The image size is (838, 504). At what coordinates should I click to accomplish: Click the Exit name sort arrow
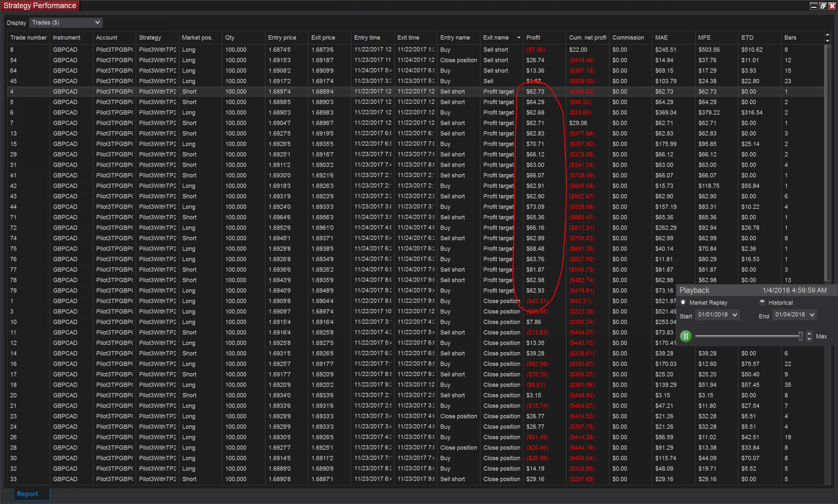pos(519,38)
